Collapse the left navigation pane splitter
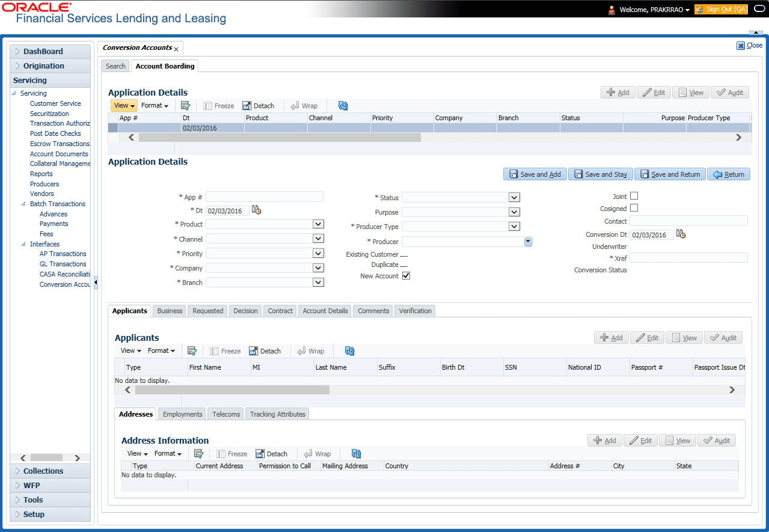Screen dimensions: 769x532 95,282
